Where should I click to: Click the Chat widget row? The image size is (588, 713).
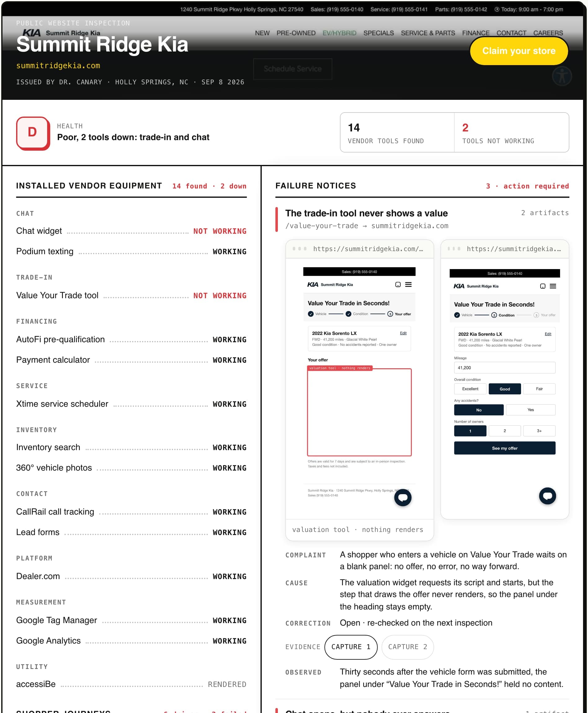tap(131, 231)
